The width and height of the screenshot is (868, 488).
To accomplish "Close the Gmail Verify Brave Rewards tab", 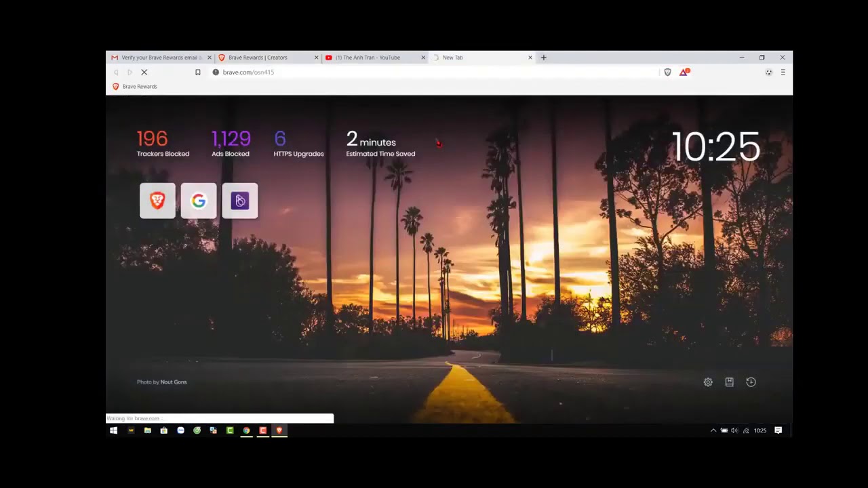I will pyautogui.click(x=209, y=58).
